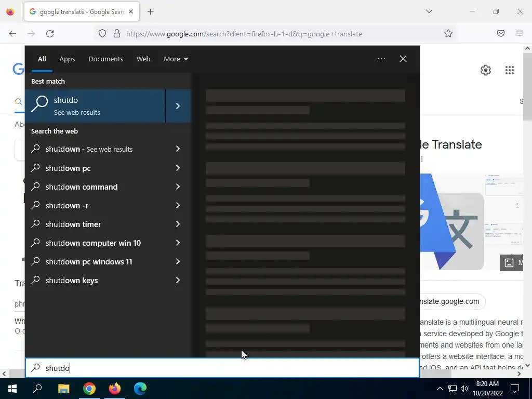Bookmark this page with the star icon
Image resolution: width=532 pixels, height=399 pixels.
pyautogui.click(x=448, y=34)
